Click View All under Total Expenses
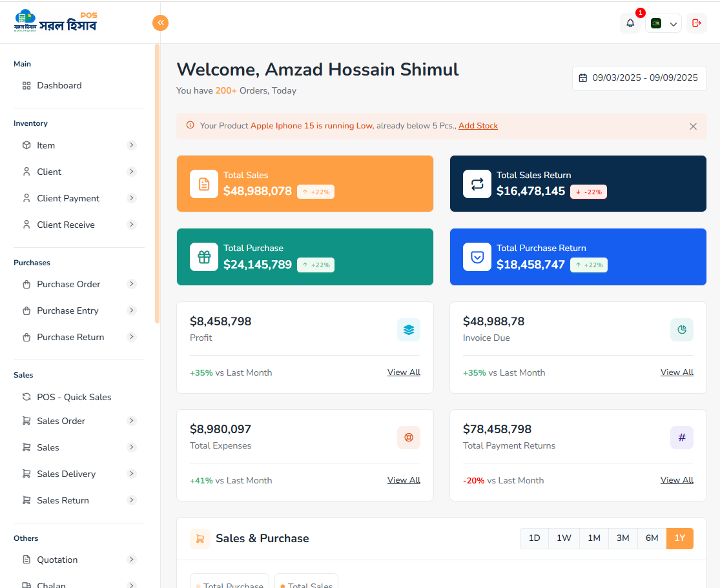The width and height of the screenshot is (720, 588). coord(404,480)
